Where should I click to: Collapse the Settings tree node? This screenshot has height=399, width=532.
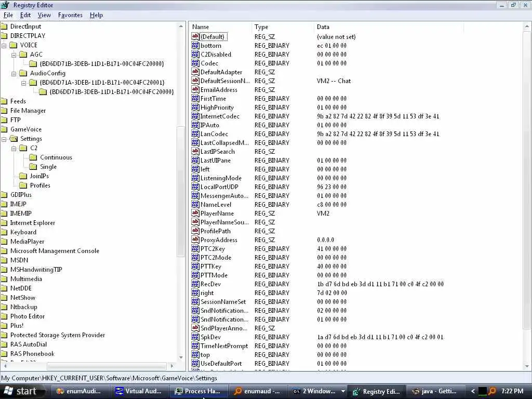[x=4, y=139]
